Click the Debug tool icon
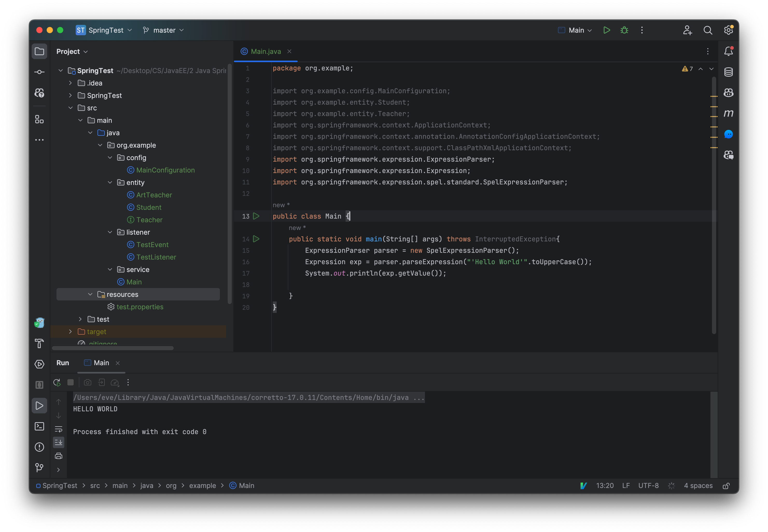The height and width of the screenshot is (532, 768). (624, 30)
